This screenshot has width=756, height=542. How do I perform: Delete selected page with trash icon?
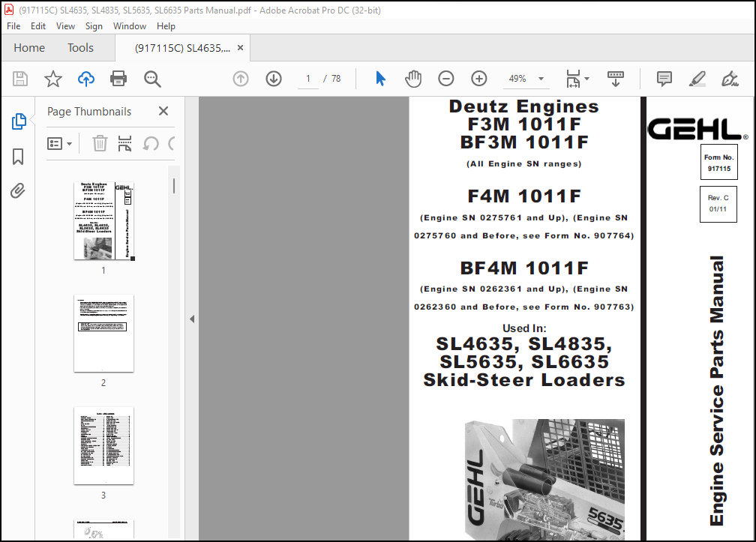click(100, 143)
